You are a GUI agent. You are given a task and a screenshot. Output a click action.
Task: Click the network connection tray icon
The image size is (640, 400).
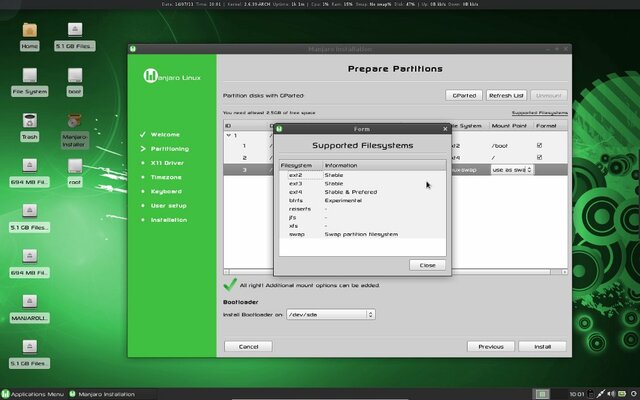[601, 394]
